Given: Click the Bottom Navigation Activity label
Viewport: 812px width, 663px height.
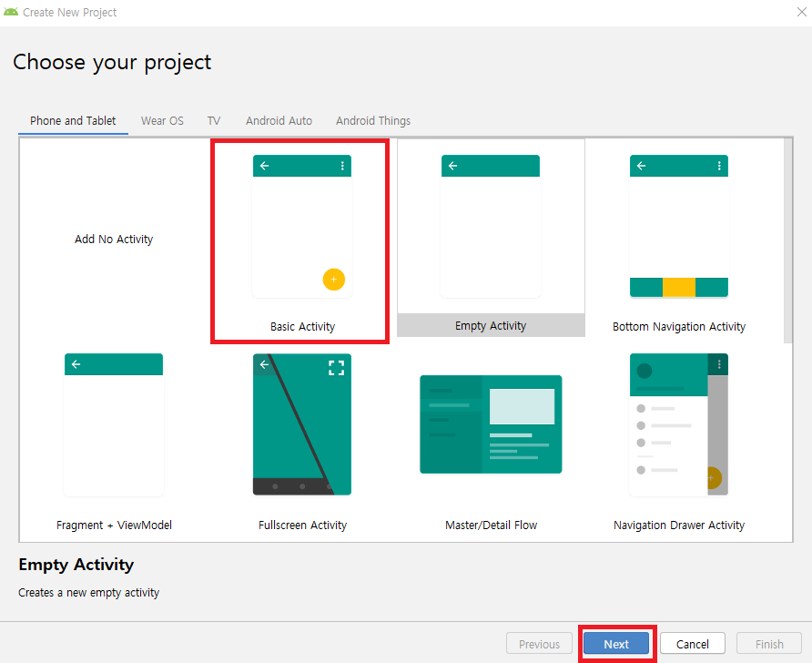Looking at the screenshot, I should (x=679, y=327).
